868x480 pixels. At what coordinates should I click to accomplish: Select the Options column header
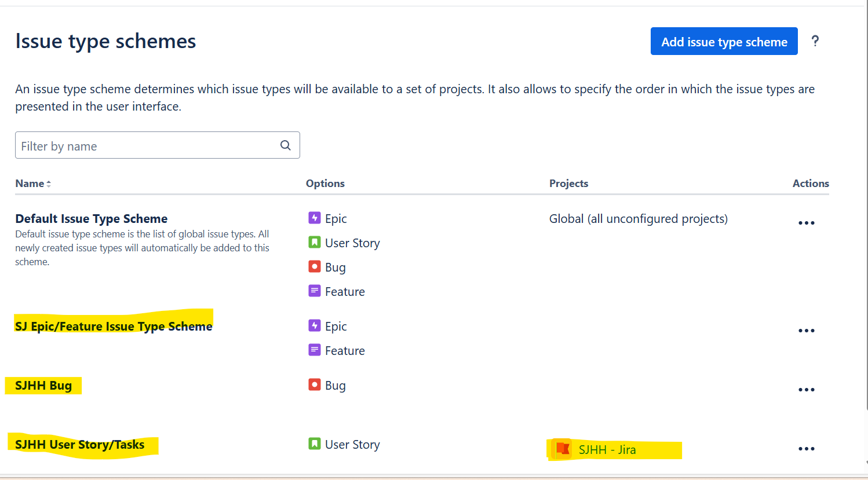coord(325,183)
